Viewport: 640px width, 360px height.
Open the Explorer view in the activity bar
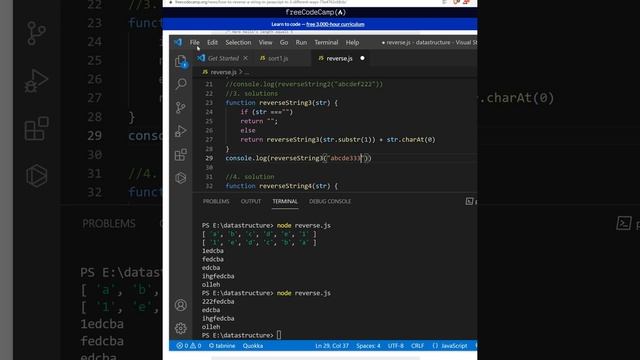pos(181,61)
